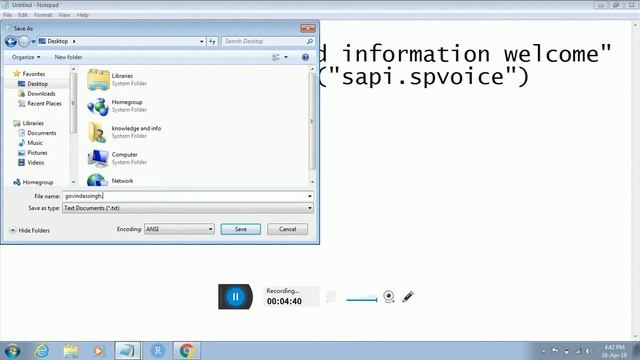Open Windows Explorer from taskbar
The width and height of the screenshot is (640, 360).
tap(71, 351)
